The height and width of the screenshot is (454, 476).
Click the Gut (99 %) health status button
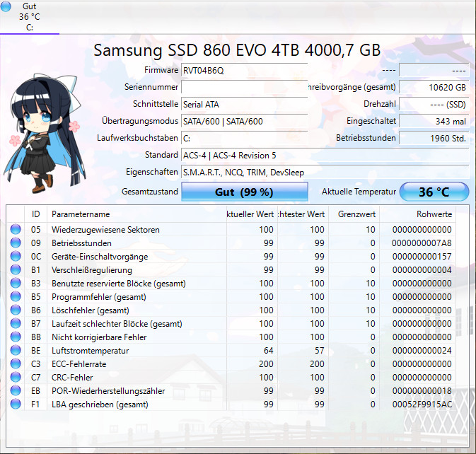pyautogui.click(x=245, y=192)
